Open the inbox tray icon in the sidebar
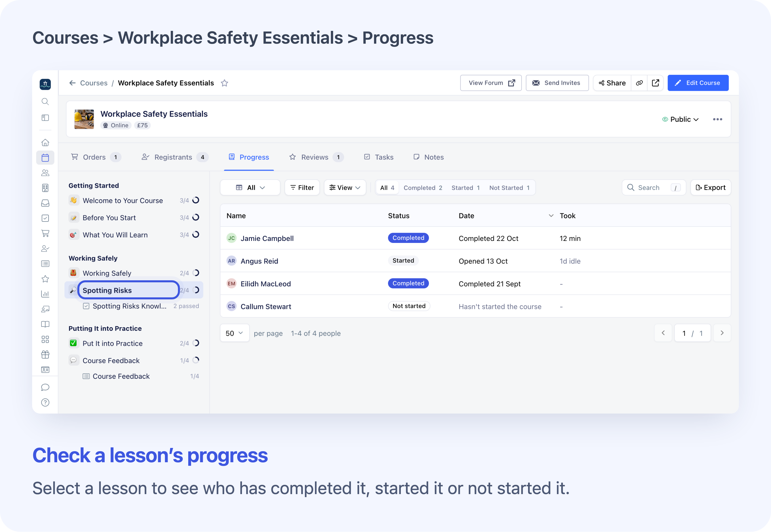Viewport: 771px width, 532px height. point(45,203)
